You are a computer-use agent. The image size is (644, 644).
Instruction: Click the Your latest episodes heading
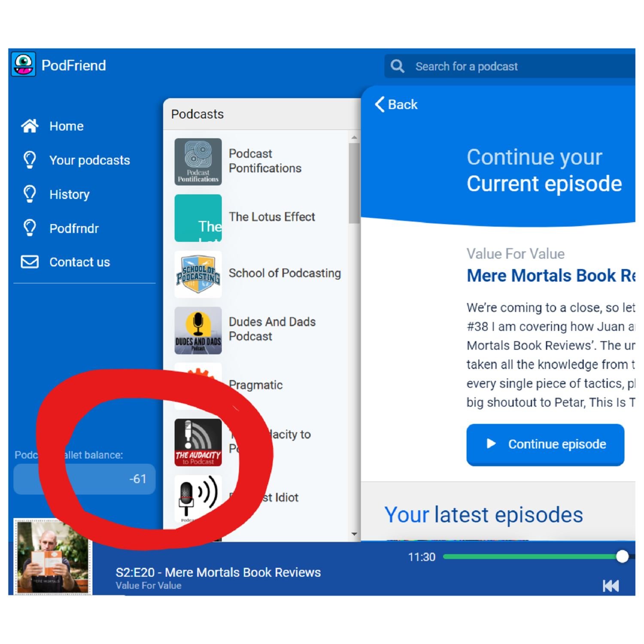tap(483, 514)
